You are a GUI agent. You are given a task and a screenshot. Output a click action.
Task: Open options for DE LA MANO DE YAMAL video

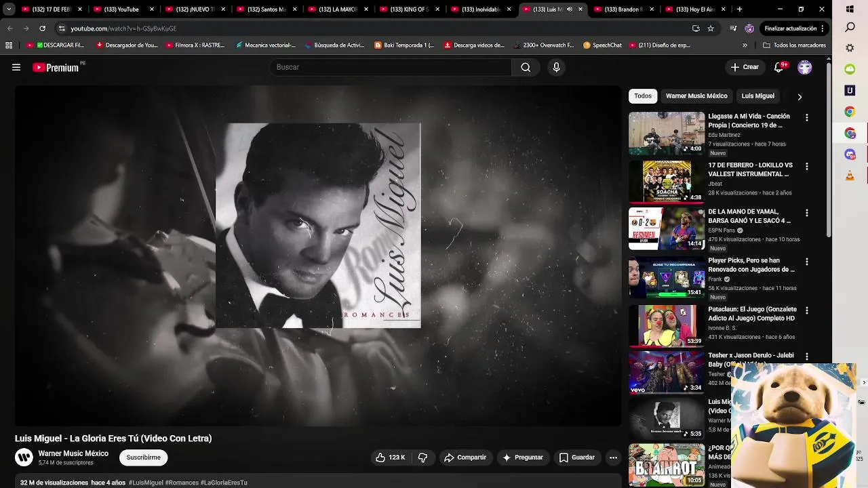click(x=806, y=213)
